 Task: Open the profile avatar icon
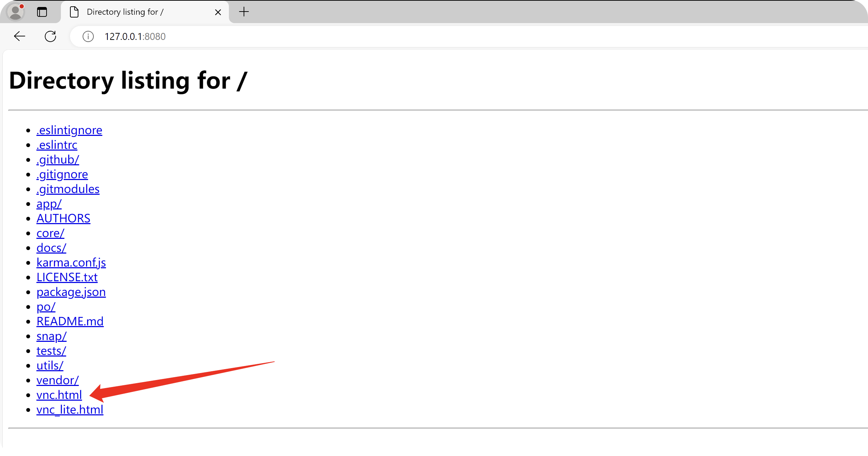(15, 12)
